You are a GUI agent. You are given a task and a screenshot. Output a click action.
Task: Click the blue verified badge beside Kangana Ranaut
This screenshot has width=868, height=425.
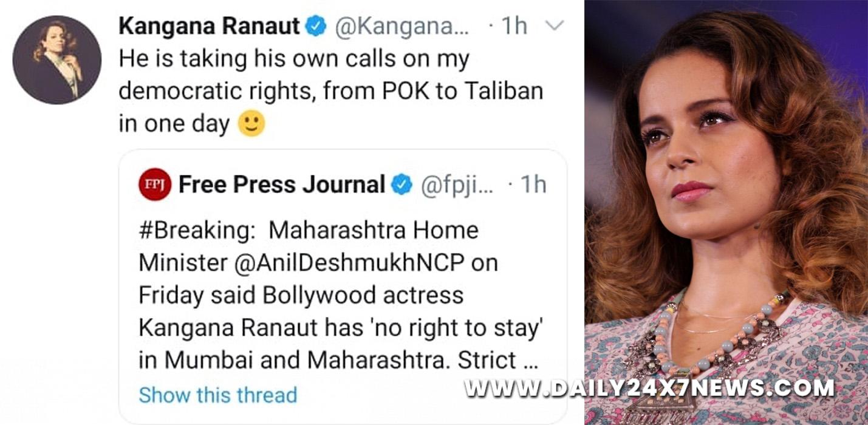[316, 27]
